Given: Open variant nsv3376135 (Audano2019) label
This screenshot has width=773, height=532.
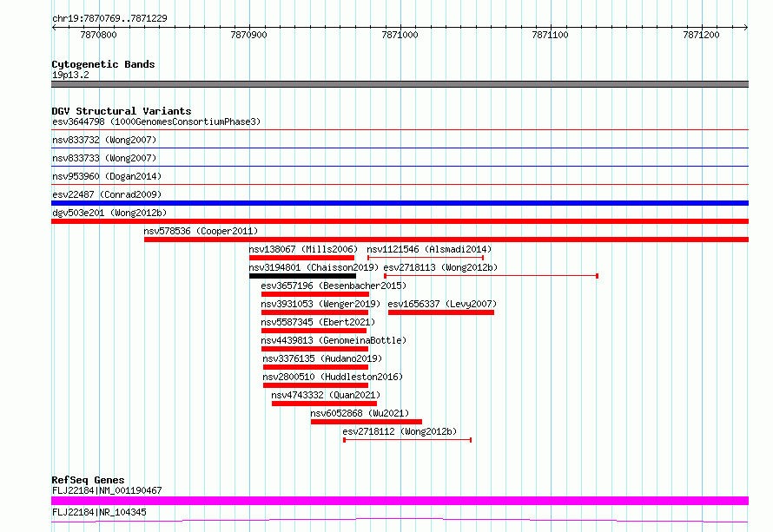Looking at the screenshot, I should click(x=322, y=358).
